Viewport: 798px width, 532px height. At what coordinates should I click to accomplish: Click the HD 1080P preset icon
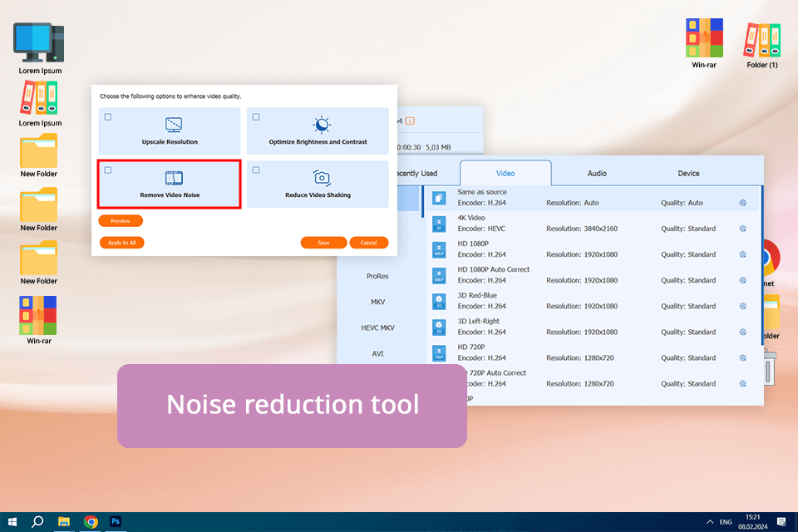(x=439, y=250)
